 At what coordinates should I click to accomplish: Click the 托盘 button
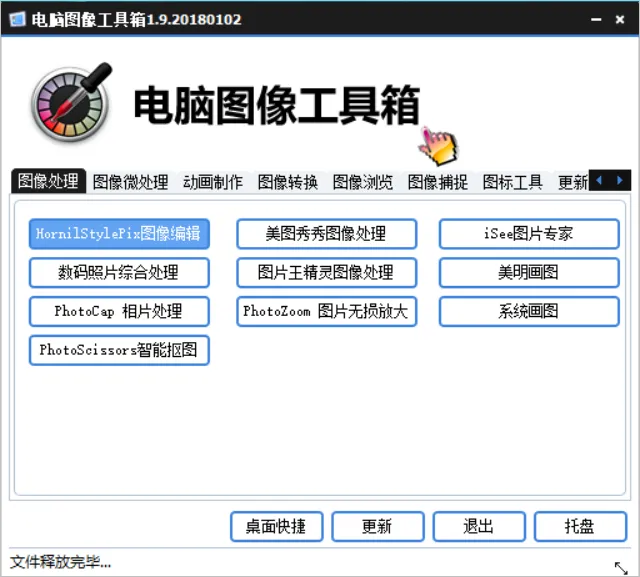580,526
